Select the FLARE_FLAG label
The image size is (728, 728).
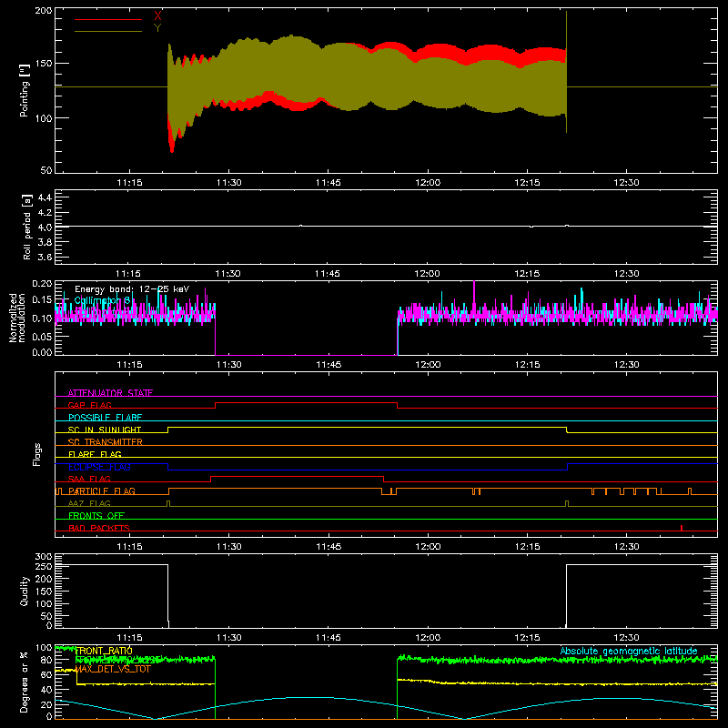point(95,454)
